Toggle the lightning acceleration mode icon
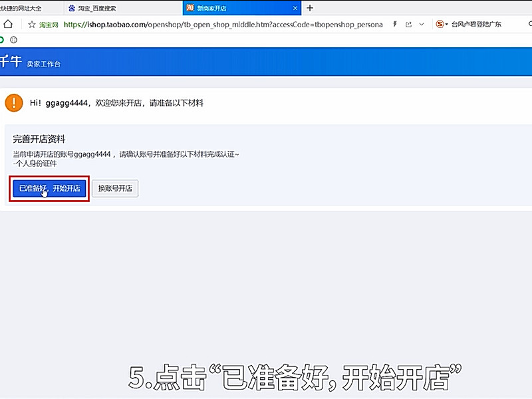Screen dimensions: 532x399 (x=395, y=24)
